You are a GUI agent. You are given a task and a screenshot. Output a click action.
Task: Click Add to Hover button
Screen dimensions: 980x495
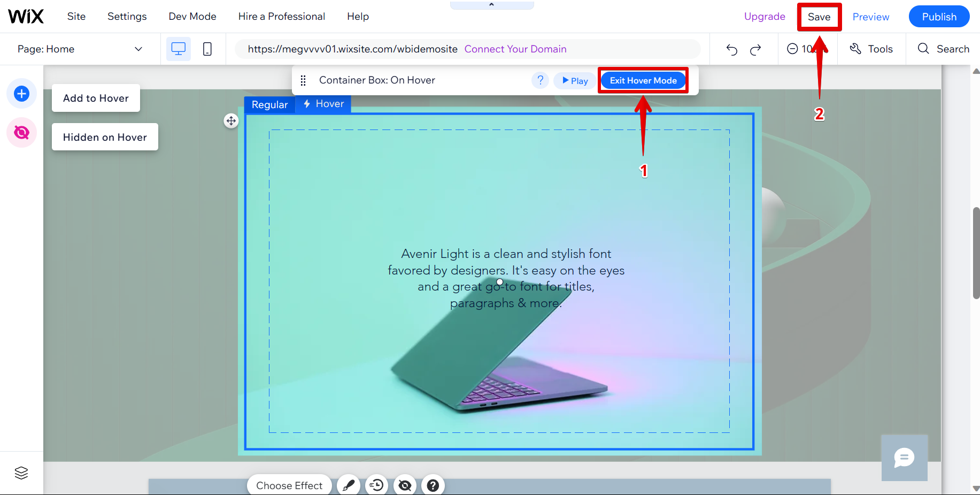click(x=96, y=98)
